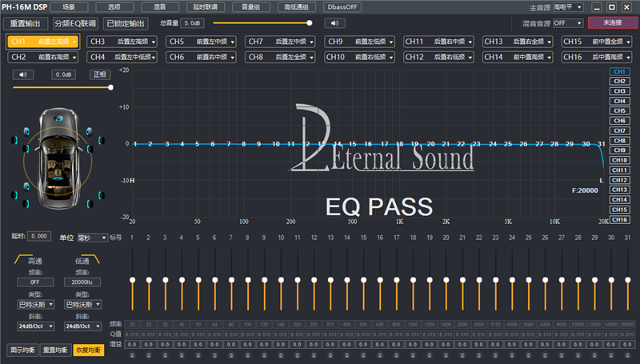
Task: Click the CH1 channel mute speaker icon
Action: [23, 74]
